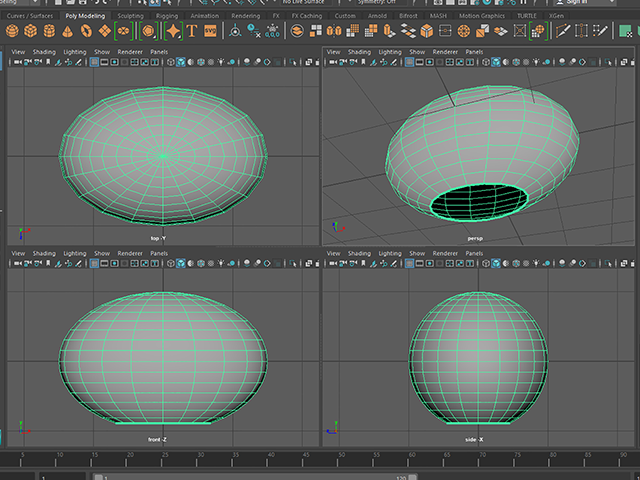Toggle use all lights in persp panel
This screenshot has height=480, width=640.
click(x=536, y=62)
